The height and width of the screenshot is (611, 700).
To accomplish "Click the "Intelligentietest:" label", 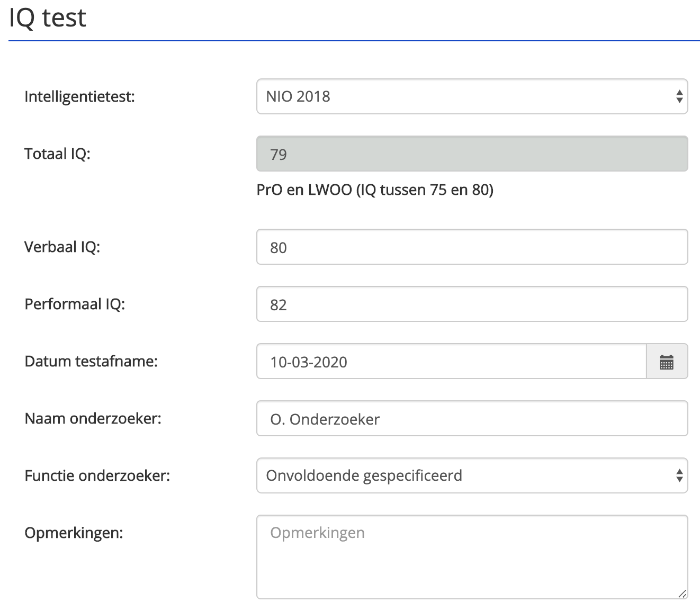I will [79, 97].
